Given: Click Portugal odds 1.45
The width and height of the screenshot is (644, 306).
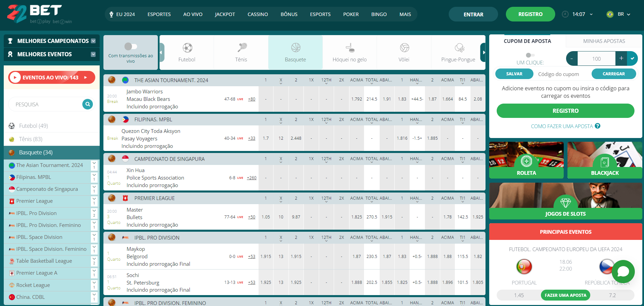Looking at the screenshot, I should tap(519, 295).
